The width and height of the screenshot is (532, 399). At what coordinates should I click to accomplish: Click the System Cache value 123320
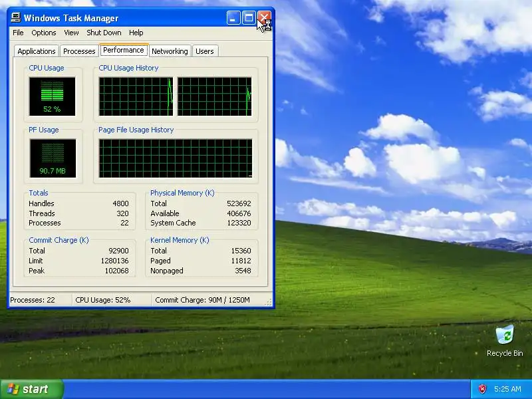click(239, 223)
